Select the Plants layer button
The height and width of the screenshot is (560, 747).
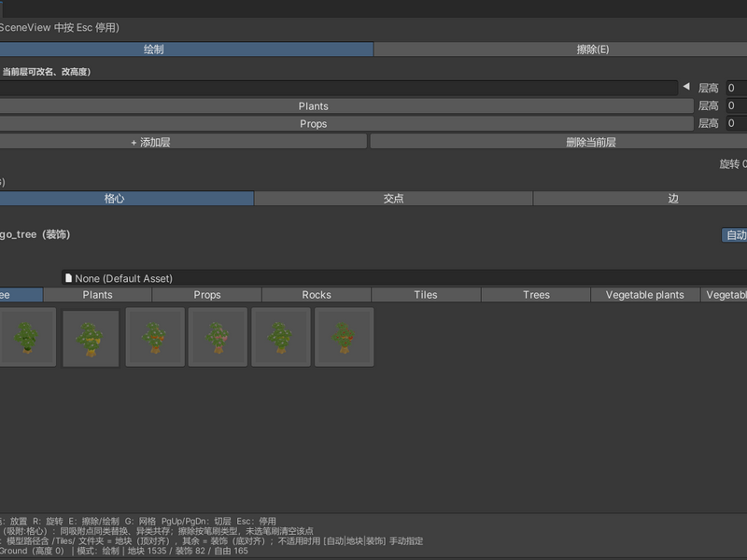point(346,106)
